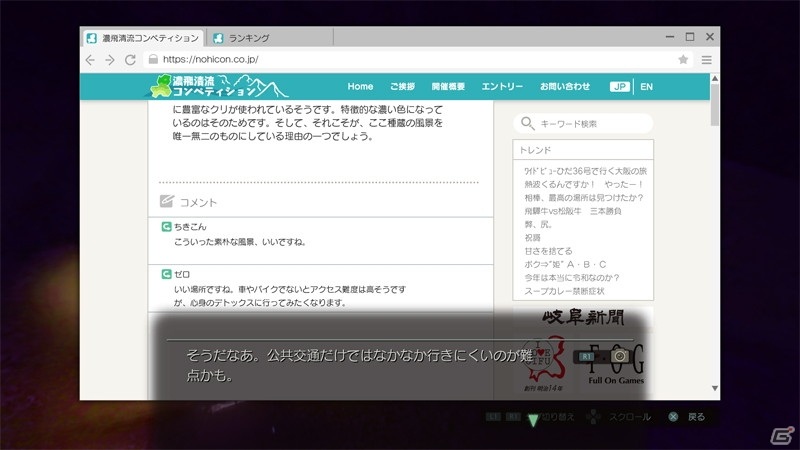This screenshot has height=450, width=800.
Task: Click the d-pad スクロール icon
Action: click(x=593, y=416)
